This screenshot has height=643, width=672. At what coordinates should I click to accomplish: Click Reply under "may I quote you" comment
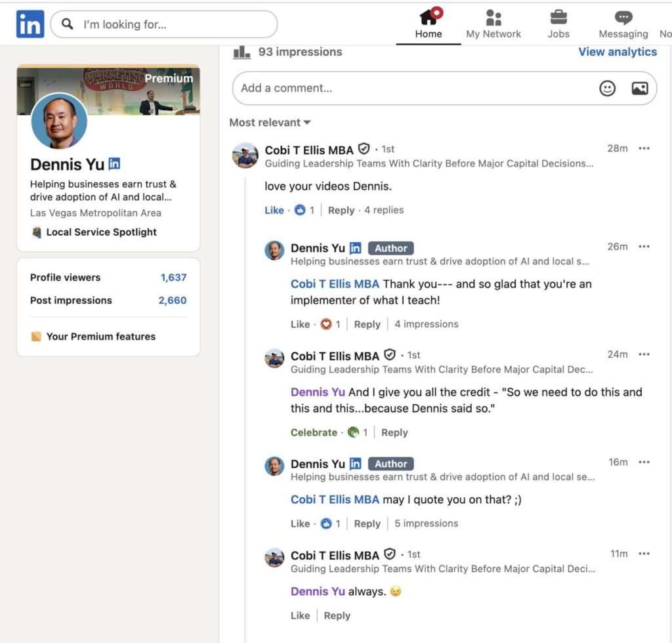(367, 524)
